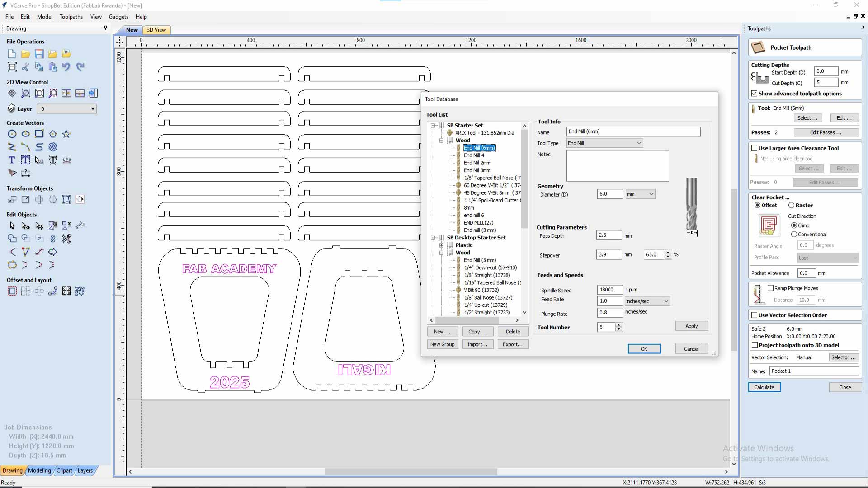Click the Layers stack icon beside Layer

12,108
